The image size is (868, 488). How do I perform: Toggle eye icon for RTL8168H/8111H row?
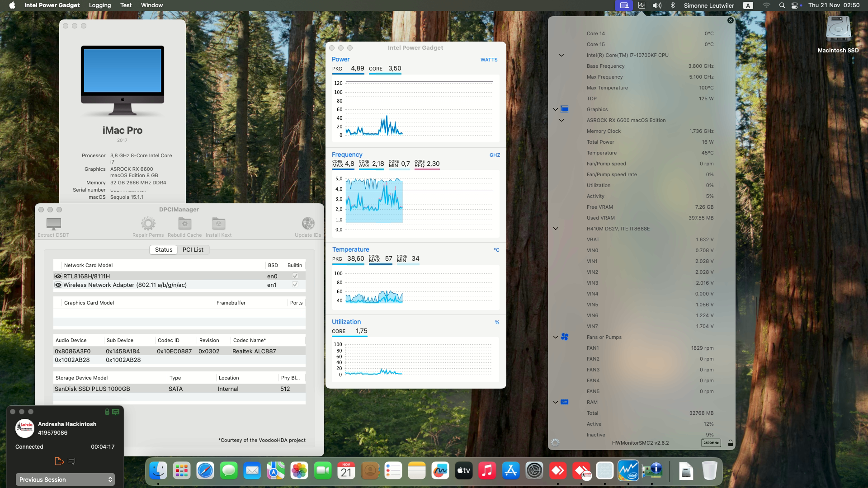pyautogui.click(x=58, y=276)
